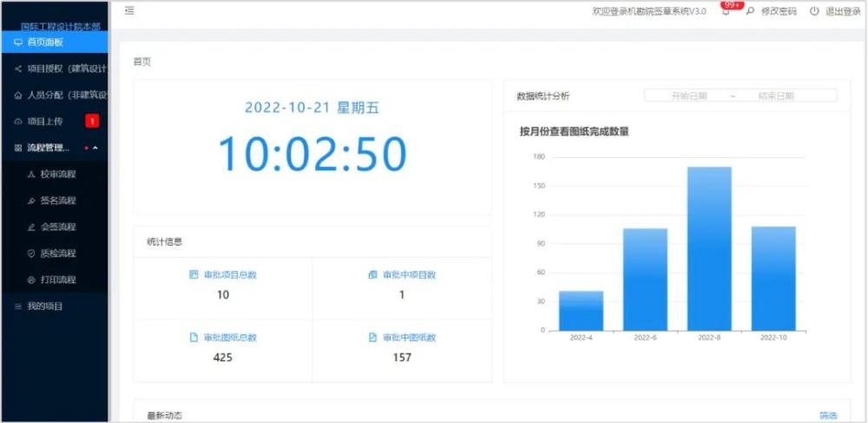Click the 审批中项目数 statistic icon
The width and height of the screenshot is (868, 423).
tap(373, 274)
